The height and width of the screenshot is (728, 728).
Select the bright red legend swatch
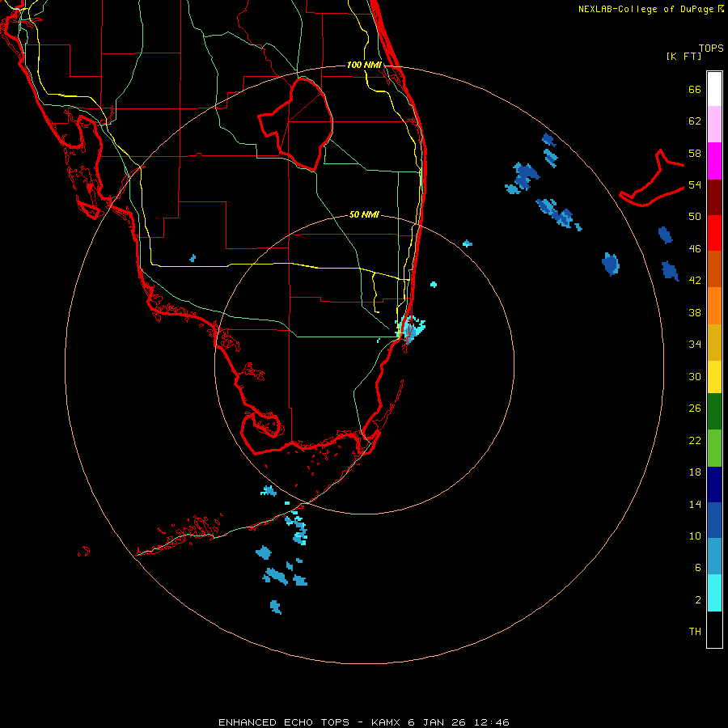click(x=714, y=234)
